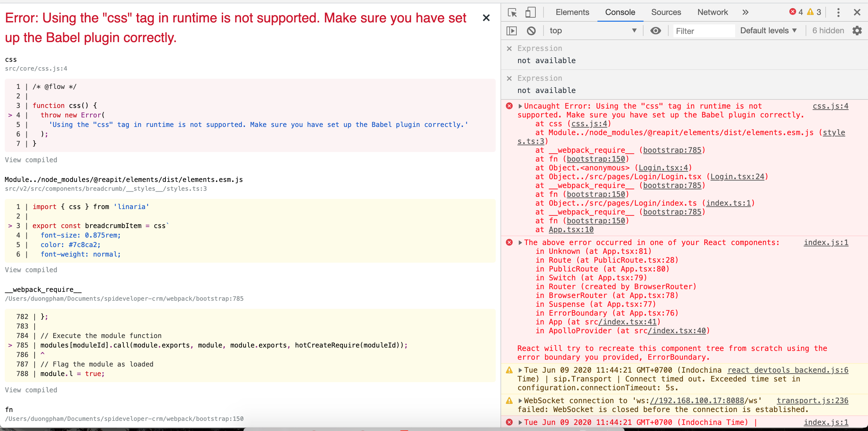Click inside the Filter input field

[x=703, y=31]
